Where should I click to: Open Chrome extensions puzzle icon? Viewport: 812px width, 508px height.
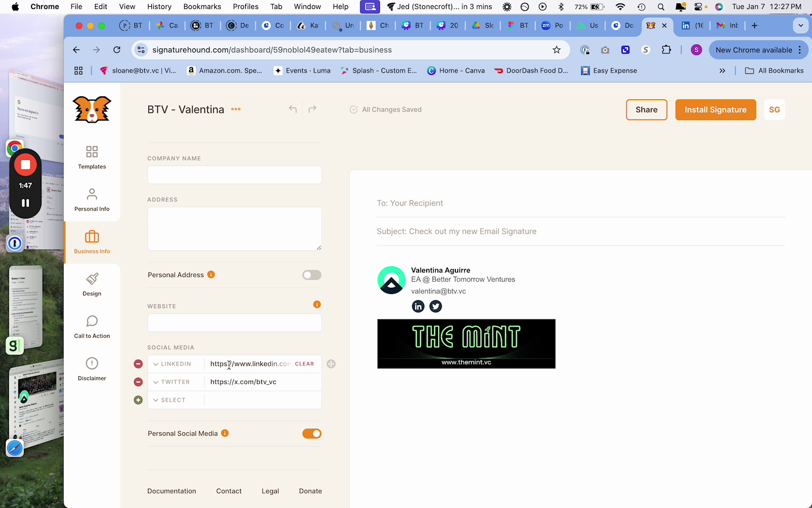pyautogui.click(x=666, y=50)
